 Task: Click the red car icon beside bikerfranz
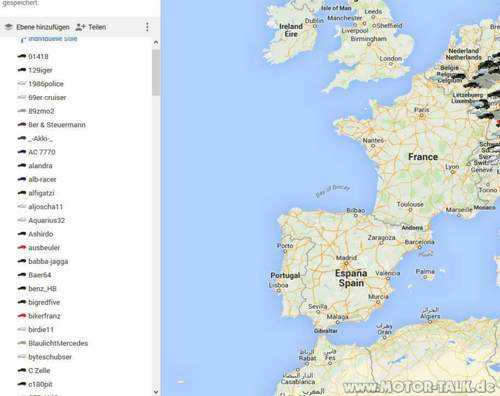pyautogui.click(x=22, y=316)
